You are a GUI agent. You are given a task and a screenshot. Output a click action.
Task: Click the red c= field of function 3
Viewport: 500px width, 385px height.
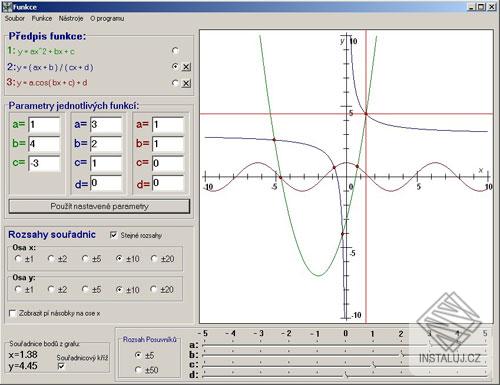pyautogui.click(x=168, y=163)
